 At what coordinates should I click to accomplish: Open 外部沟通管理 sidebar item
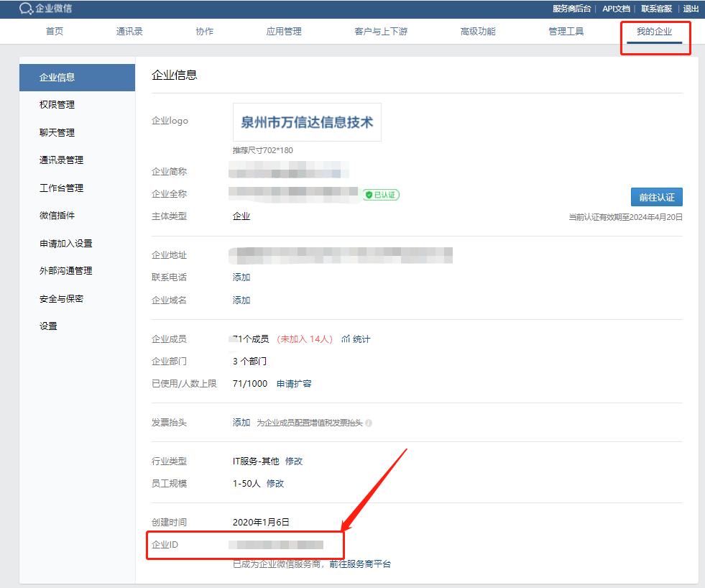click(65, 271)
